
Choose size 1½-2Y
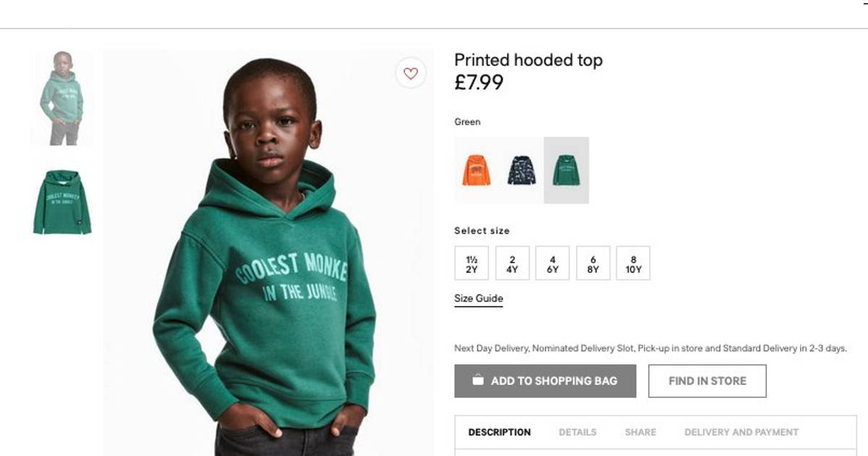coord(472,263)
